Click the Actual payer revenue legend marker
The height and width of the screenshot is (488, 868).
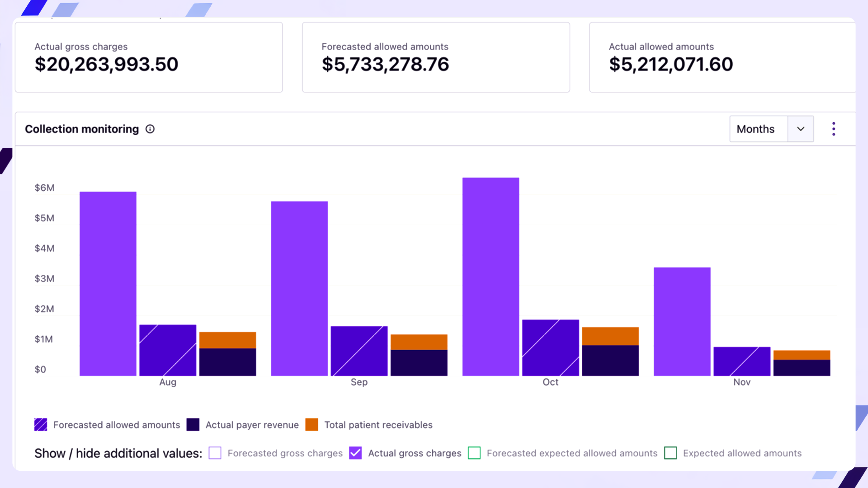coord(193,425)
